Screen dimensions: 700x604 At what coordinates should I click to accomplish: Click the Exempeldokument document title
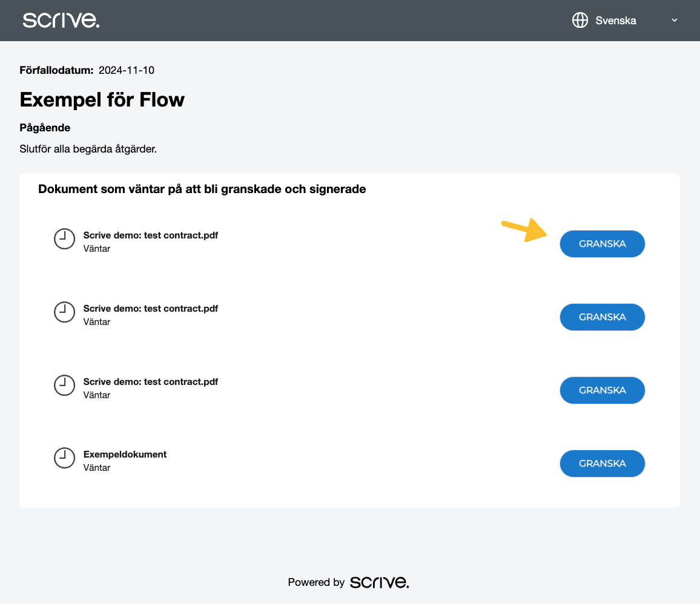(125, 455)
